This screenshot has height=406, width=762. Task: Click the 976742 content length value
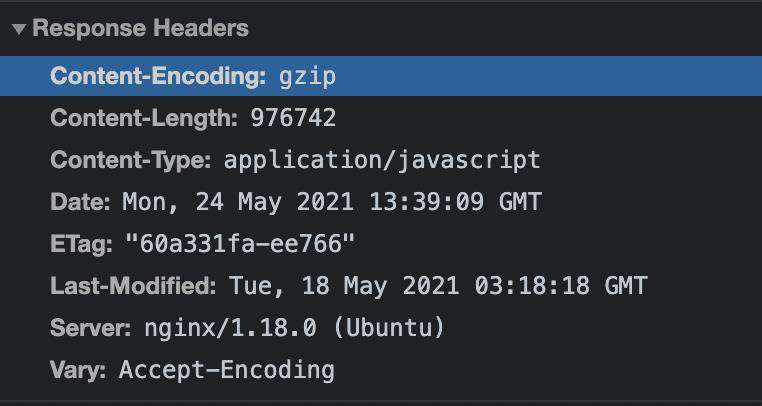point(293,118)
